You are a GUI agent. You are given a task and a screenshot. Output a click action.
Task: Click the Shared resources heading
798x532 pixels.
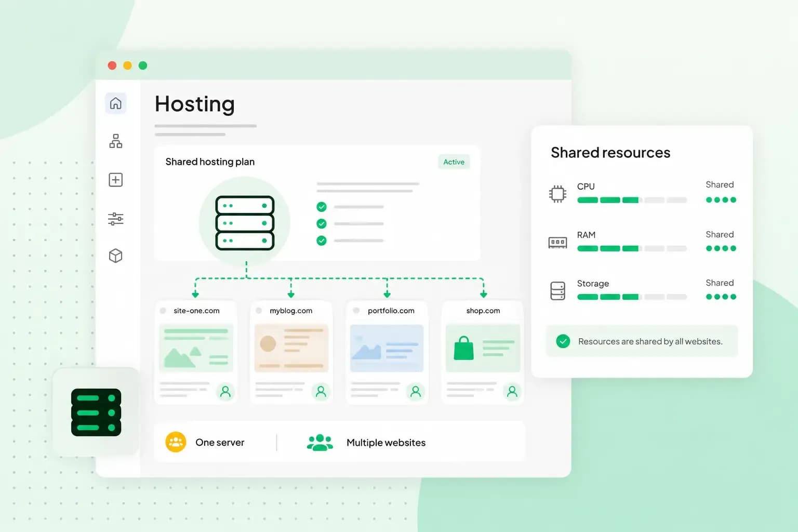point(610,153)
